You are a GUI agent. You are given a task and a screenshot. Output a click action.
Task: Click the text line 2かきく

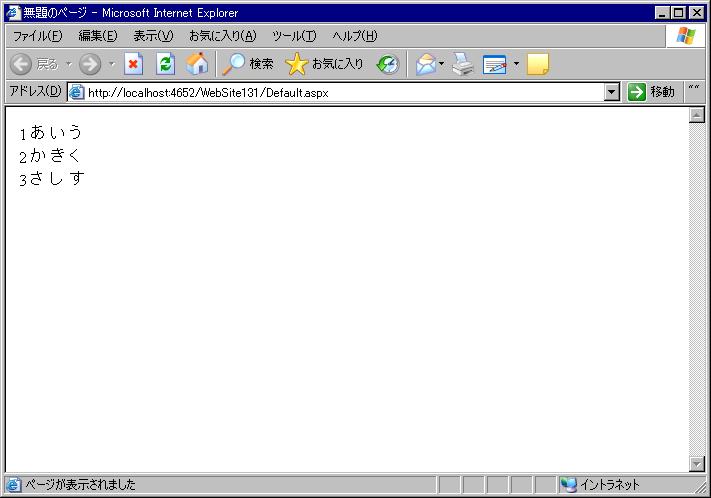tap(50, 156)
